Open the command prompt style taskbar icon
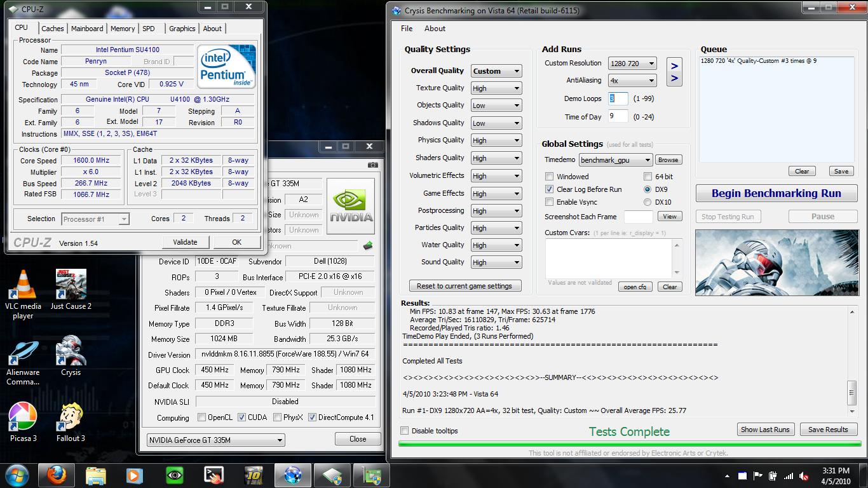This screenshot has width=868, height=488. (214, 475)
